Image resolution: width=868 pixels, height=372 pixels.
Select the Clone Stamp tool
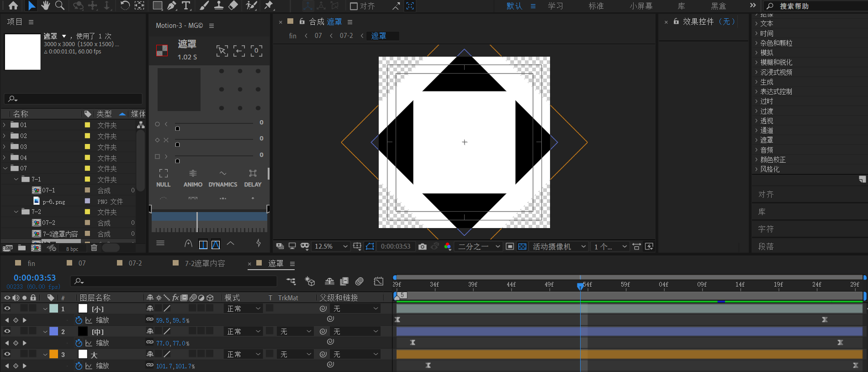pyautogui.click(x=219, y=5)
